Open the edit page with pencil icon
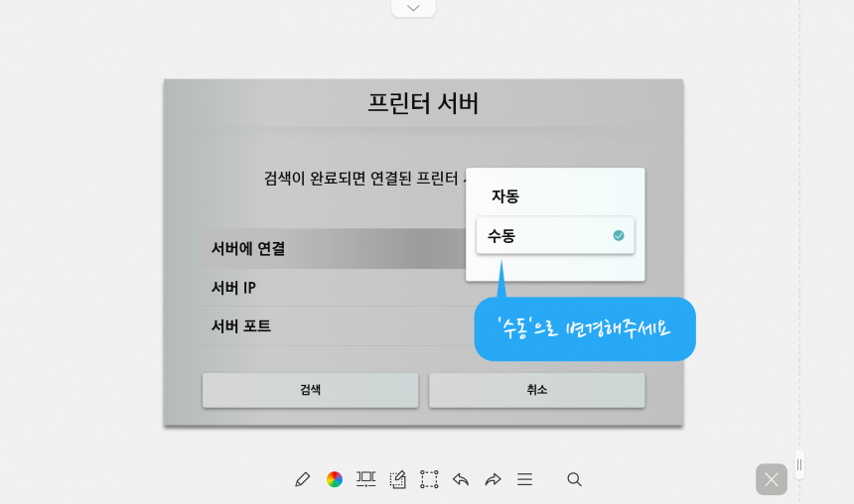This screenshot has height=504, width=854. pos(397,479)
